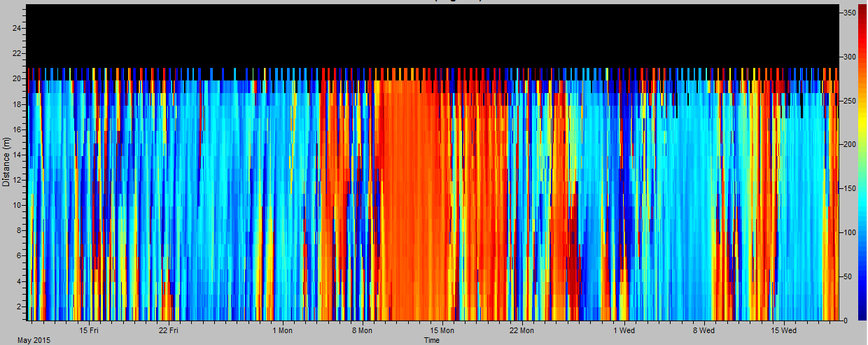Pick the "22 Mon" time axis tick
The image size is (868, 345).
point(521,330)
